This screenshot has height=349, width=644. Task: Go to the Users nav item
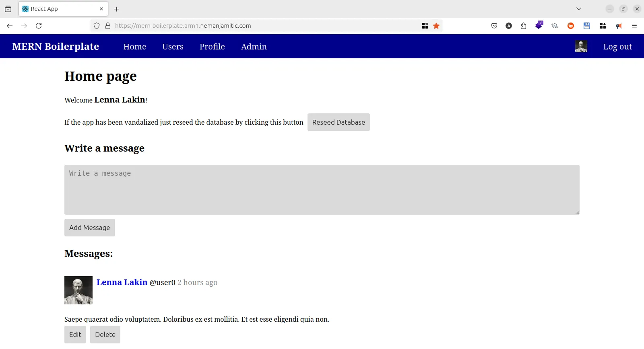(173, 47)
